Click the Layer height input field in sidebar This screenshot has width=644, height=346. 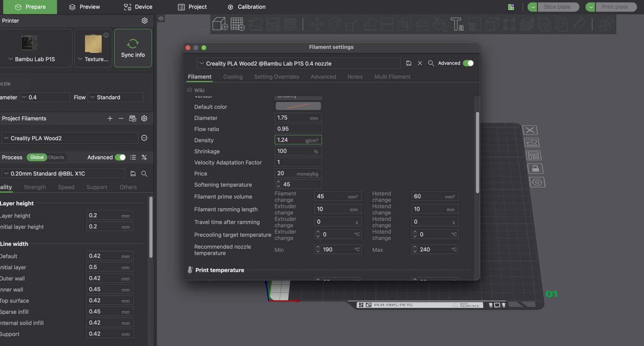click(110, 216)
